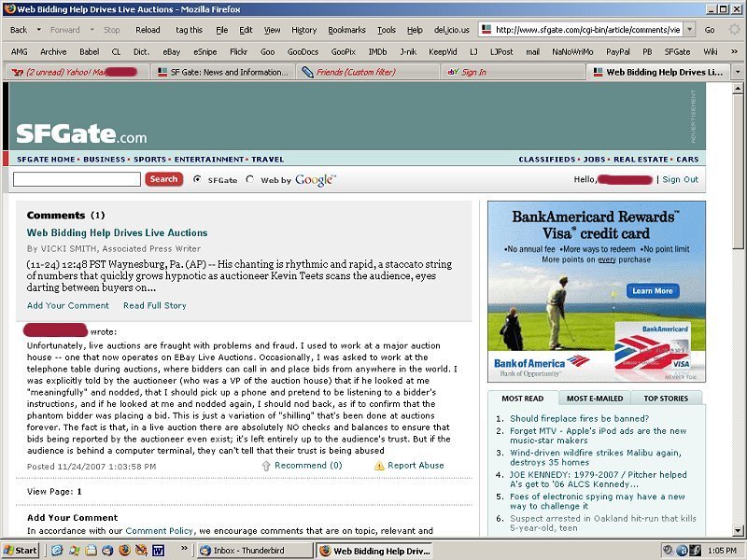The height and width of the screenshot is (560, 747).
Task: Open the eBay bookmark
Action: pos(171,51)
